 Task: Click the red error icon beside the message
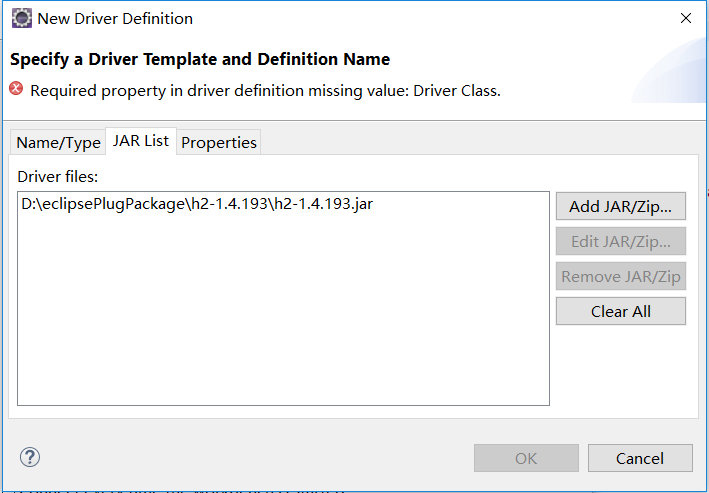click(x=17, y=89)
